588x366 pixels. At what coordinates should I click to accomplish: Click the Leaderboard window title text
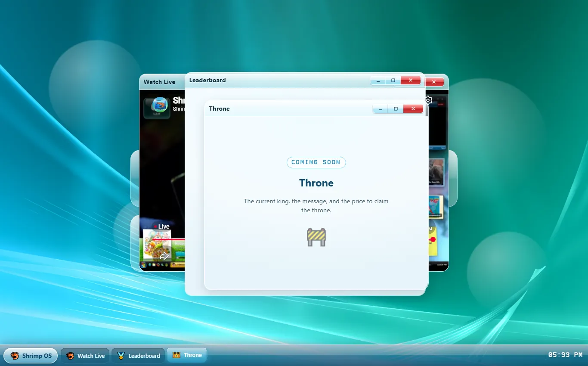[207, 80]
